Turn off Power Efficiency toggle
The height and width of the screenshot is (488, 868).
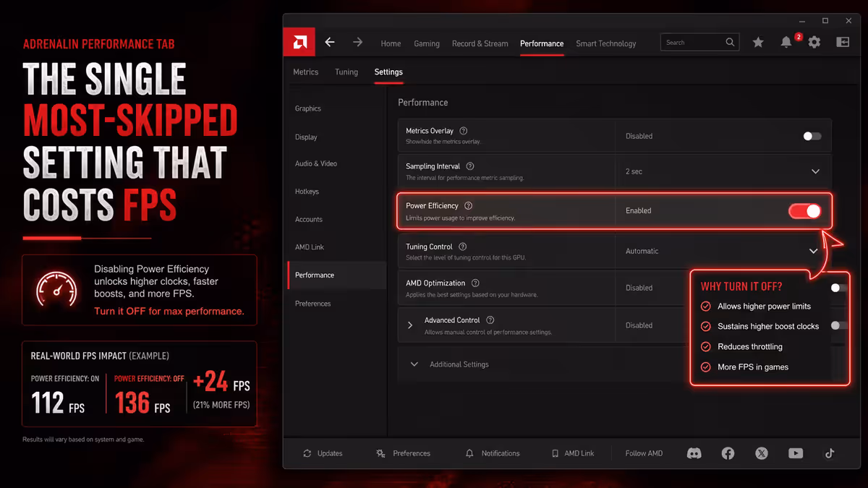[x=805, y=211]
